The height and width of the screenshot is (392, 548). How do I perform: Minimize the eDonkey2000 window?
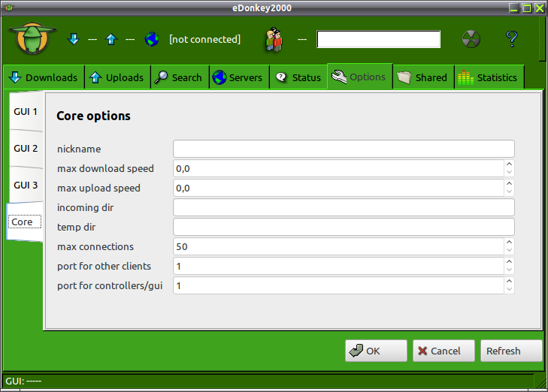click(513, 8)
